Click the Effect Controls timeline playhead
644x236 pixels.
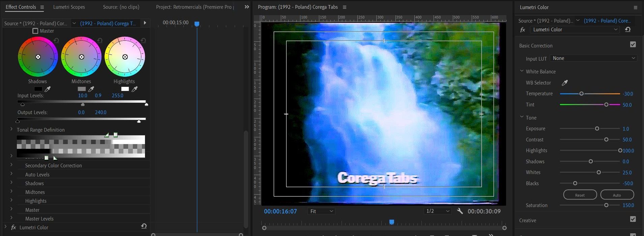tap(197, 24)
